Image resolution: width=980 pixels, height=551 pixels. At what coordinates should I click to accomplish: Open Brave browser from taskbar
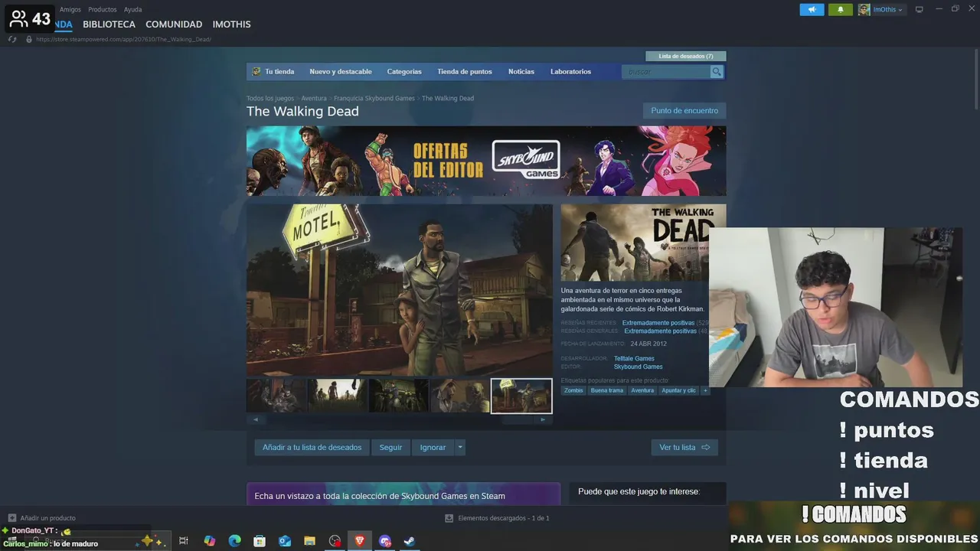pyautogui.click(x=360, y=541)
